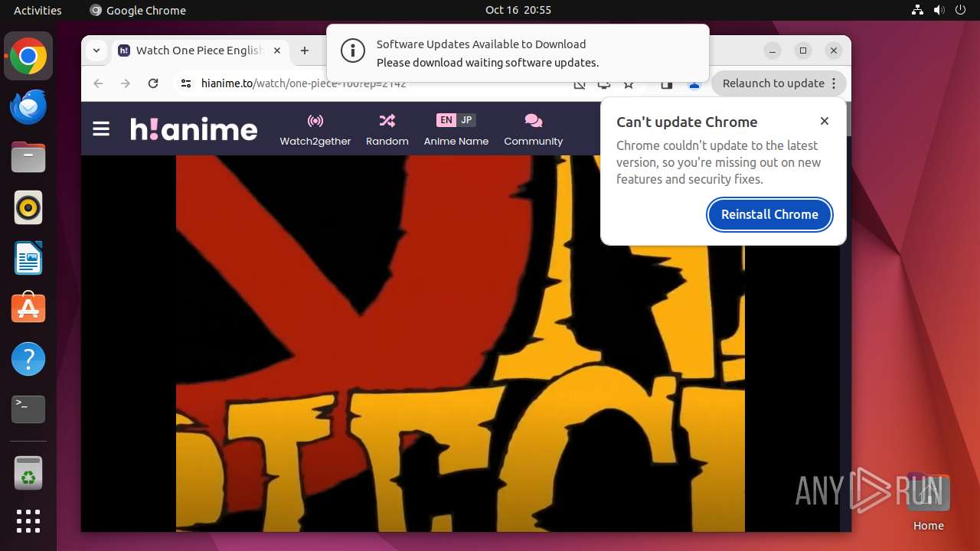
Task: Click the anime video player area
Action: pyautogui.click(x=460, y=343)
